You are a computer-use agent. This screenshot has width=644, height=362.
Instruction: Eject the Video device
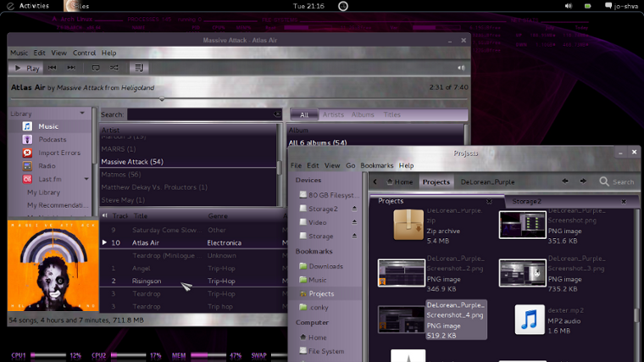click(x=354, y=222)
